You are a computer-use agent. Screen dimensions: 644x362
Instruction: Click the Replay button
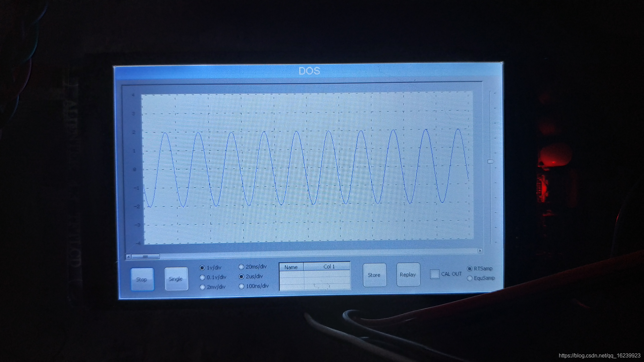click(408, 275)
